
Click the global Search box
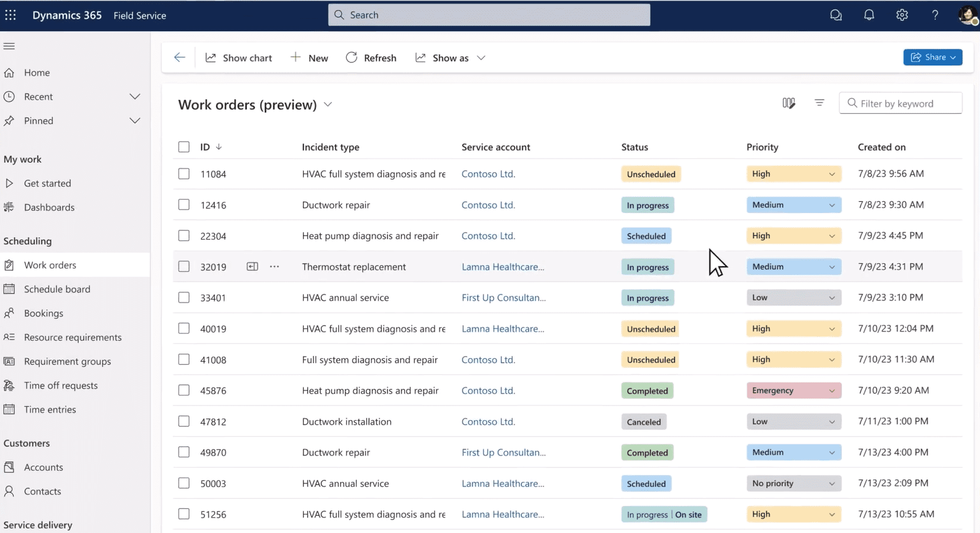(489, 15)
